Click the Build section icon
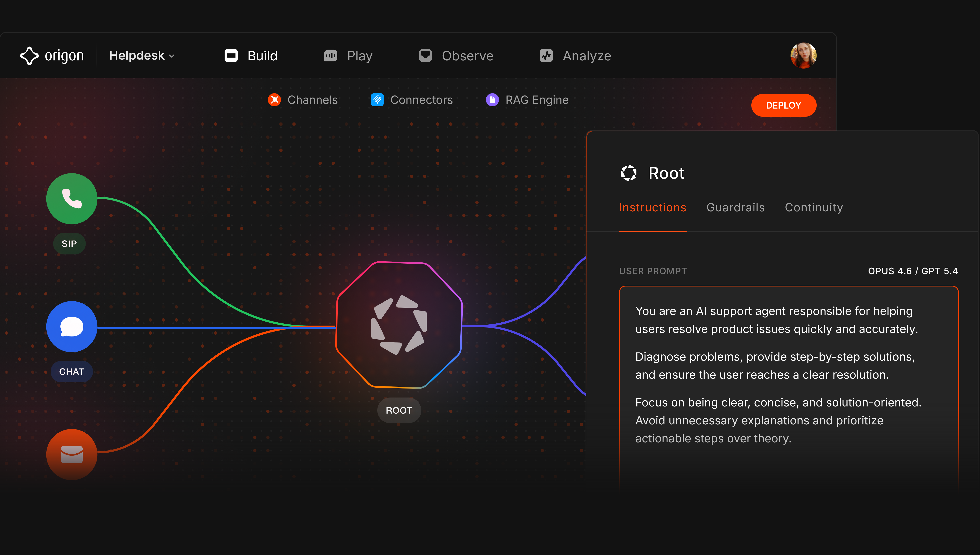Screen dimensions: 980x555 (x=231, y=55)
